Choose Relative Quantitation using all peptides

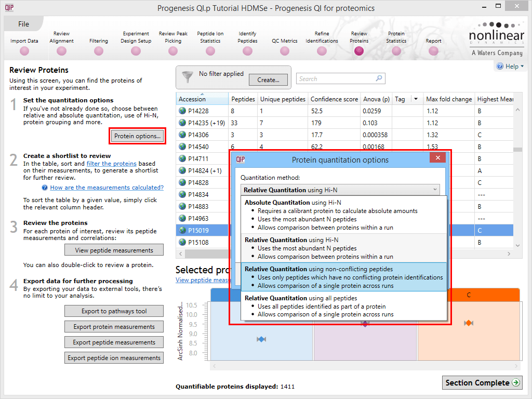click(344, 306)
